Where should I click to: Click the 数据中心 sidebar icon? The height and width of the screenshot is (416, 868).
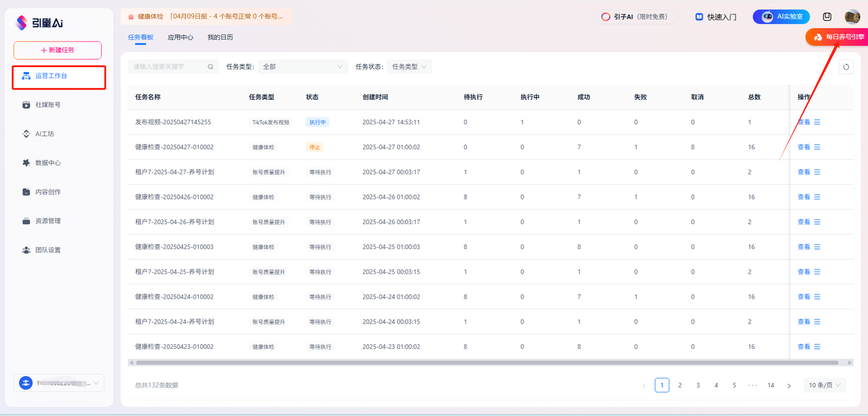(x=26, y=163)
